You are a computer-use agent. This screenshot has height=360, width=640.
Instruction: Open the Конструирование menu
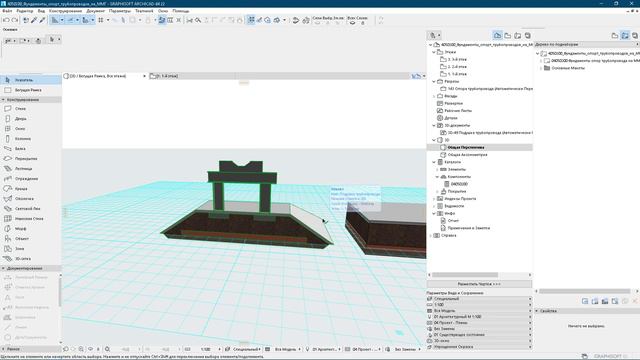click(65, 11)
